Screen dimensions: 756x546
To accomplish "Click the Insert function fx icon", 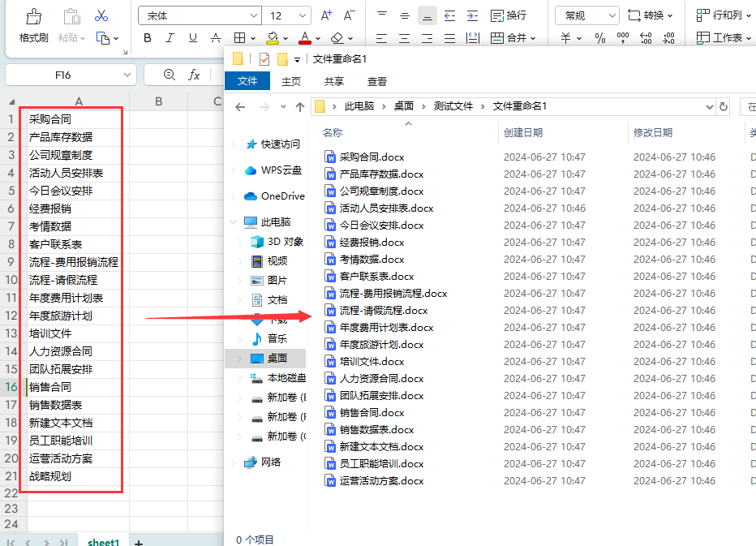I will click(x=194, y=75).
